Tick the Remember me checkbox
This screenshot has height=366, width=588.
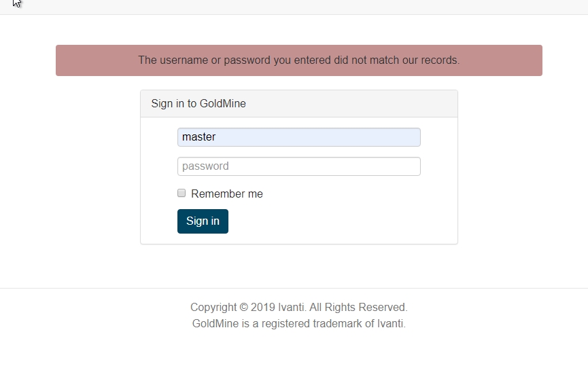[x=181, y=194]
